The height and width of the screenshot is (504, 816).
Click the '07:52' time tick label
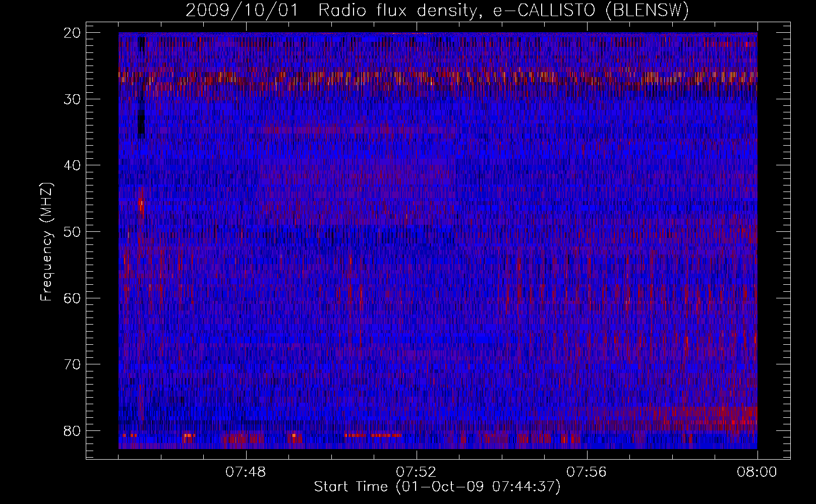click(x=416, y=472)
